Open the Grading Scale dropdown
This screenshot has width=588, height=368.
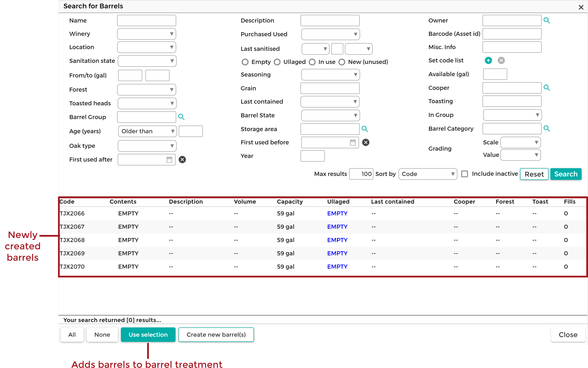click(521, 143)
